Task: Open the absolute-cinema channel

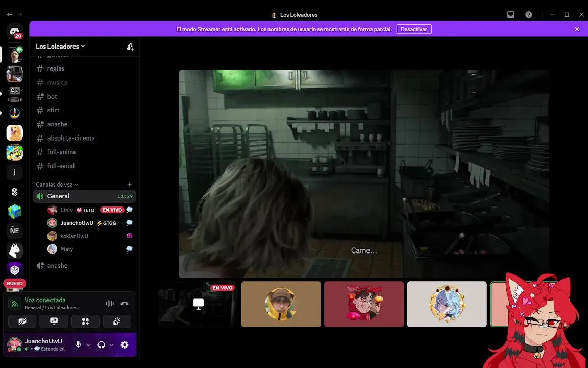Action: coord(84,138)
